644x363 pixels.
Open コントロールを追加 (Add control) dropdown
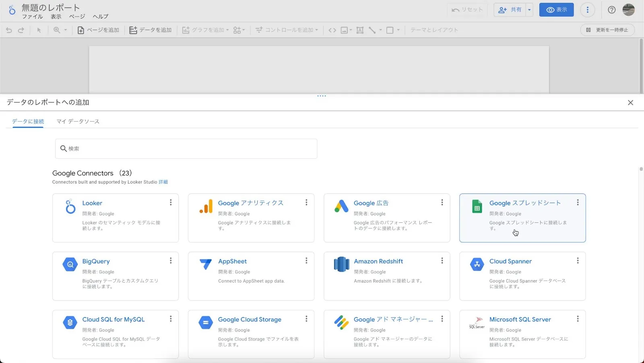pyautogui.click(x=287, y=30)
